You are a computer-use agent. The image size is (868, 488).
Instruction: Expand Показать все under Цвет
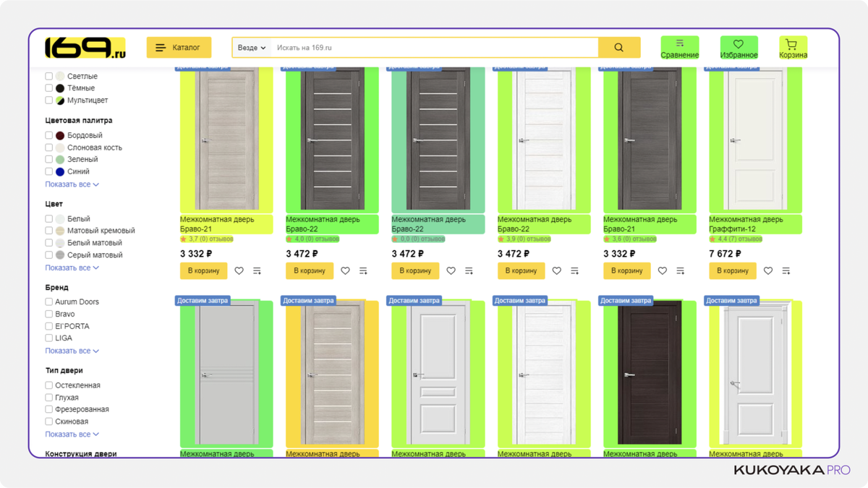pyautogui.click(x=72, y=267)
